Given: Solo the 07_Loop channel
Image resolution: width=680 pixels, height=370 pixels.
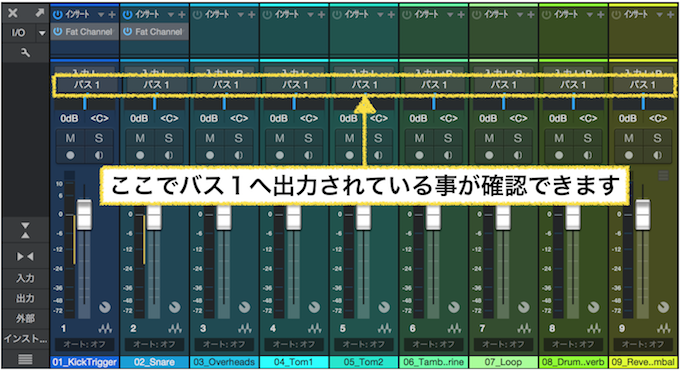Looking at the screenshot, I should point(518,138).
